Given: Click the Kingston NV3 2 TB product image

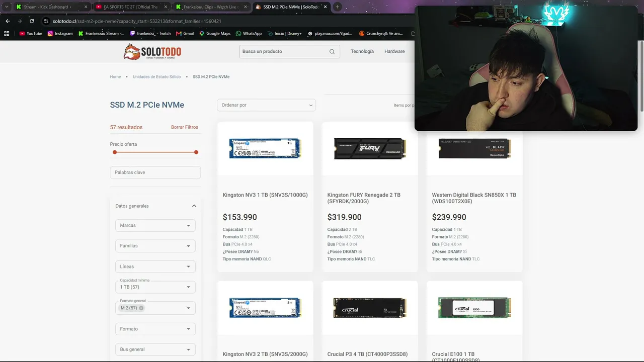Looking at the screenshot, I should 265,308.
